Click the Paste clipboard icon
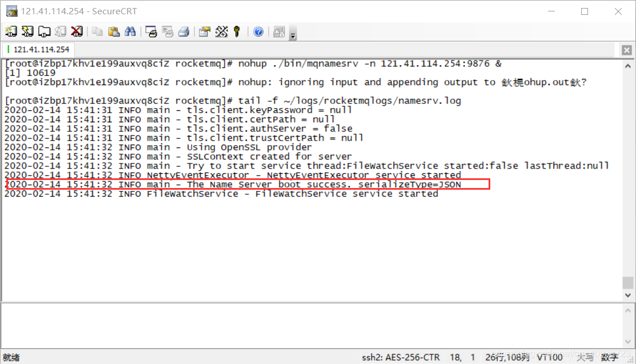Image resolution: width=636 pixels, height=364 pixels. point(114,31)
